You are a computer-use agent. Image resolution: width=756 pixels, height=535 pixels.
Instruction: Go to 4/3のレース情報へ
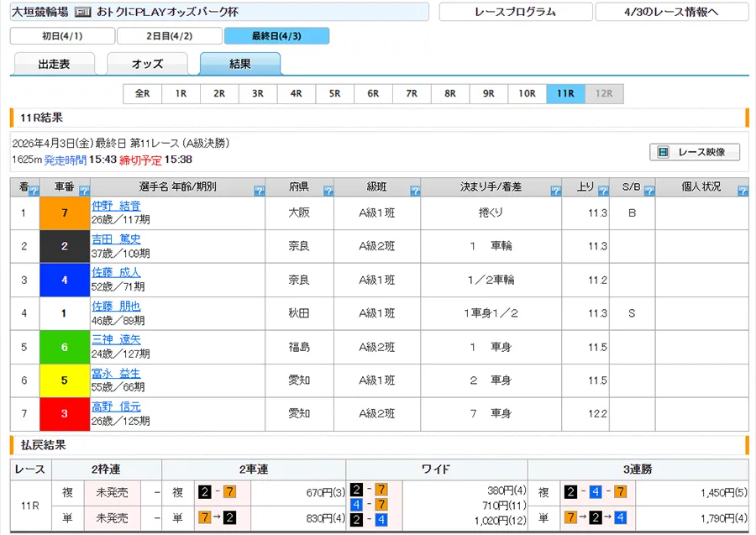point(671,12)
